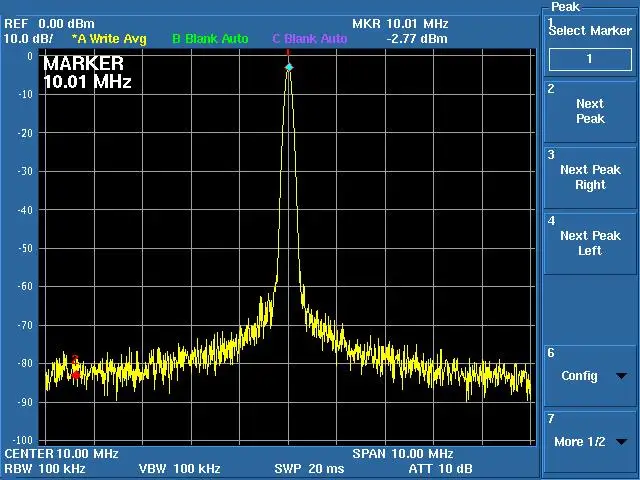
Task: Toggle the Trace C Blank Auto indicator
Action: tap(310, 39)
